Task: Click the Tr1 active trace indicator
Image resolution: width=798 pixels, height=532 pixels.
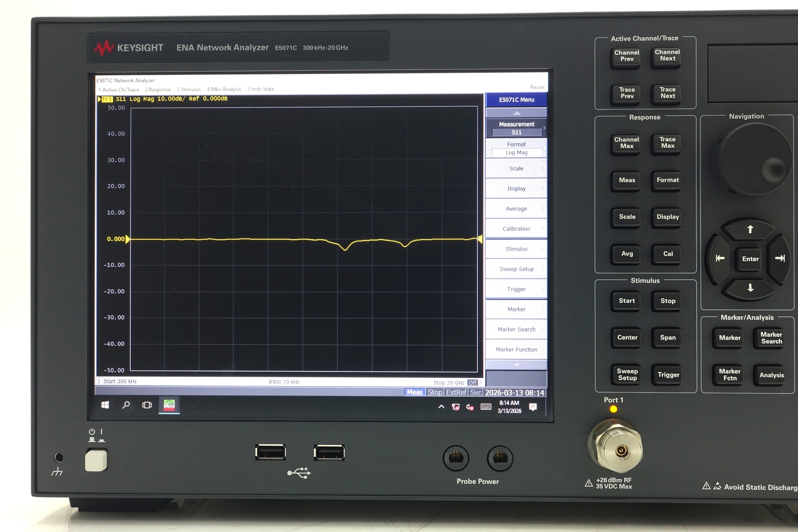Action: click(x=107, y=99)
